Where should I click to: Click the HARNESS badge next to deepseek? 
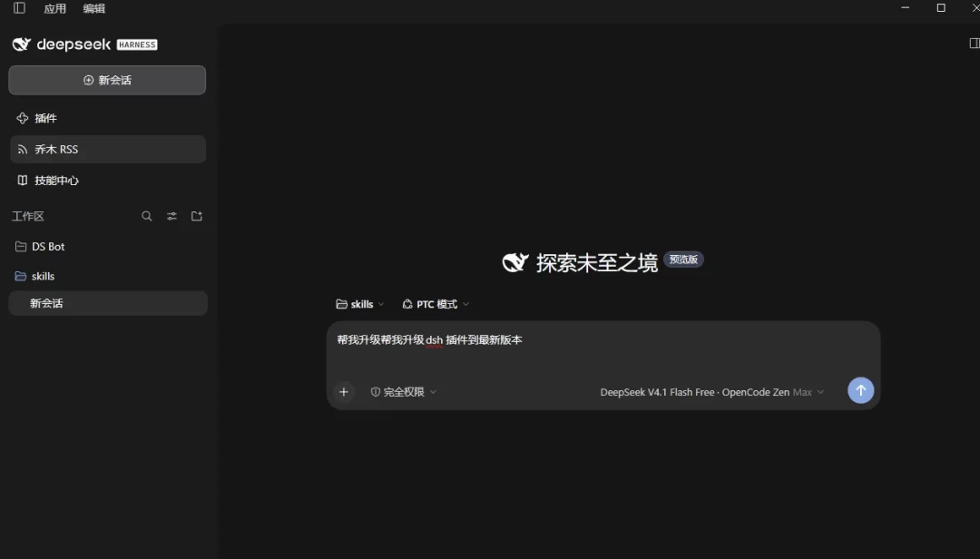pyautogui.click(x=138, y=44)
